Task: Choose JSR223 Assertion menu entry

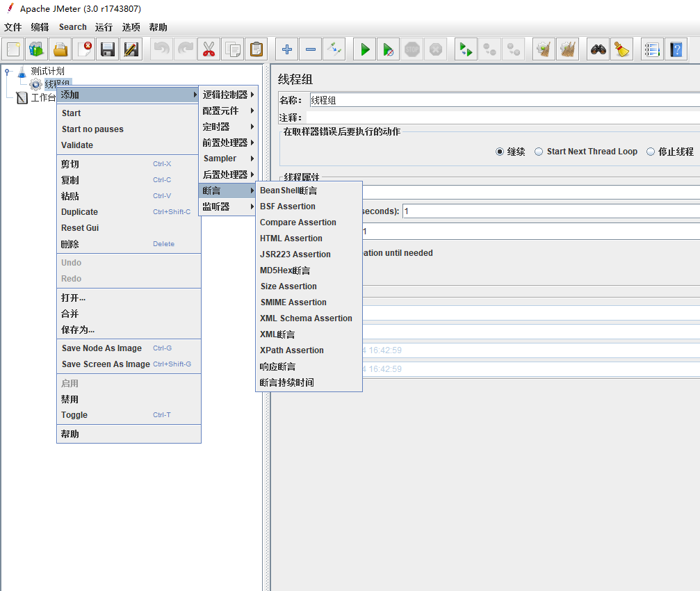Action: click(309, 254)
